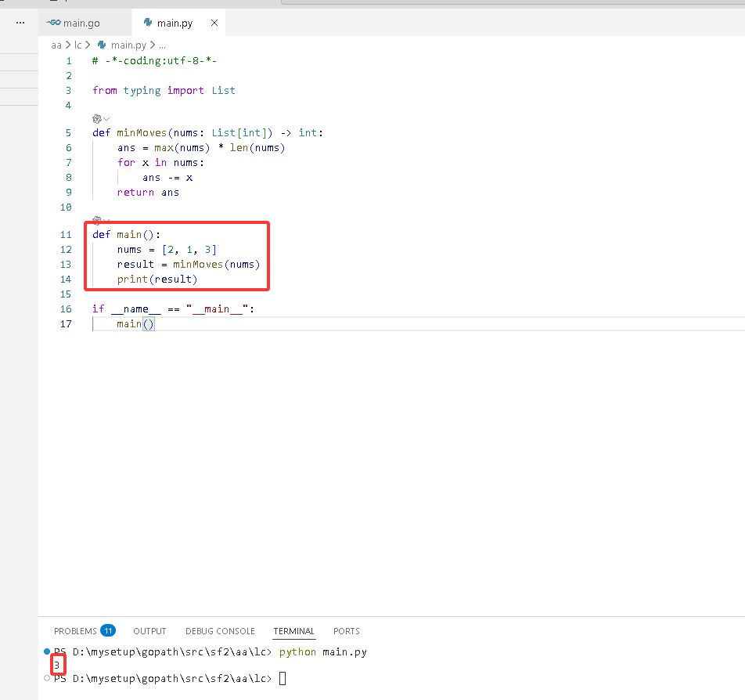Screen dimensions: 745x700
Task: Click the problems count badge 11
Action: [x=108, y=630]
